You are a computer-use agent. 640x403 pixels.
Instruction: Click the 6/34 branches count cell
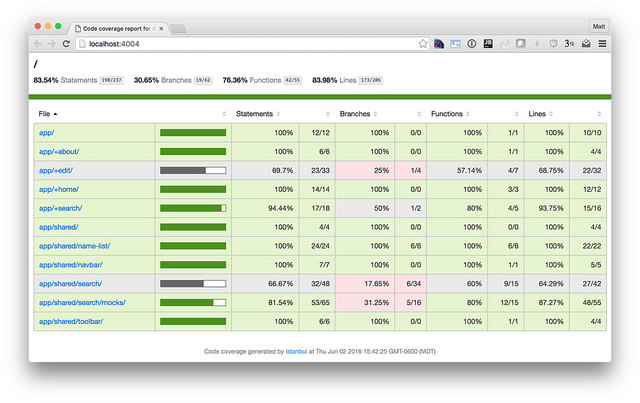[x=411, y=284]
